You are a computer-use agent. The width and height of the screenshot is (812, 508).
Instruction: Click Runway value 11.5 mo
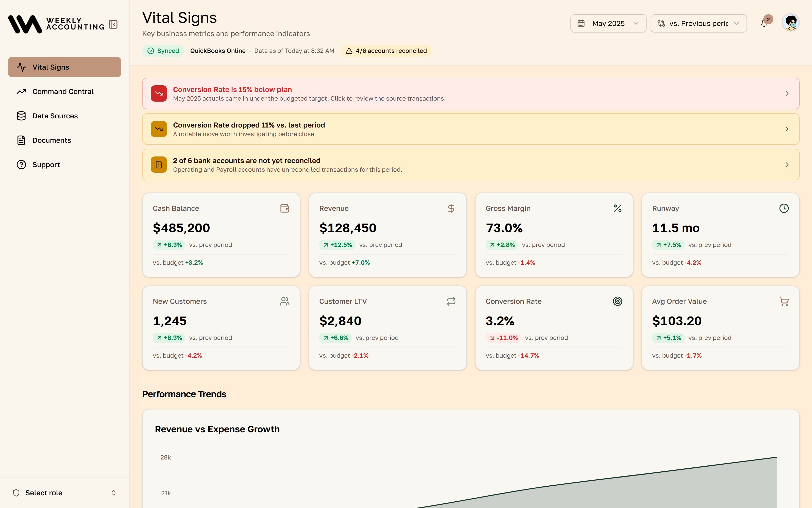[x=676, y=228]
